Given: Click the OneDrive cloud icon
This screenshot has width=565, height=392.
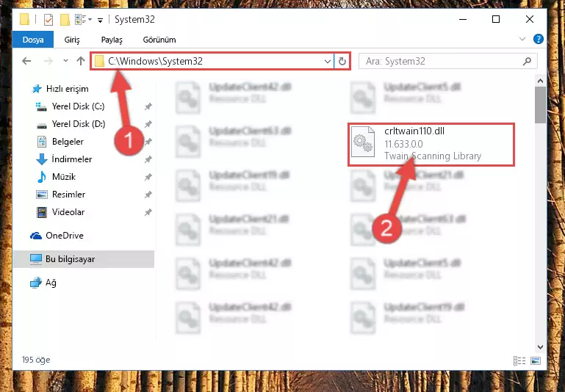Looking at the screenshot, I should tap(36, 236).
